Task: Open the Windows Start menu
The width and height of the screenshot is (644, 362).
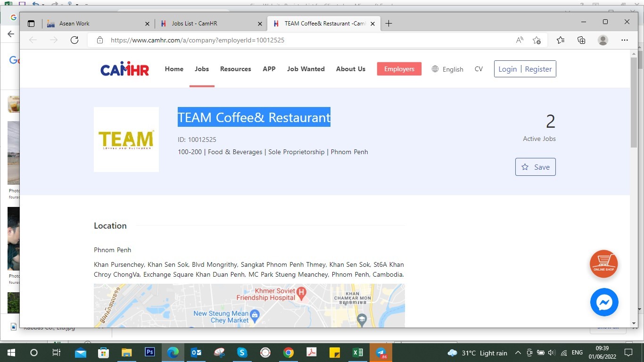Action: [11, 353]
